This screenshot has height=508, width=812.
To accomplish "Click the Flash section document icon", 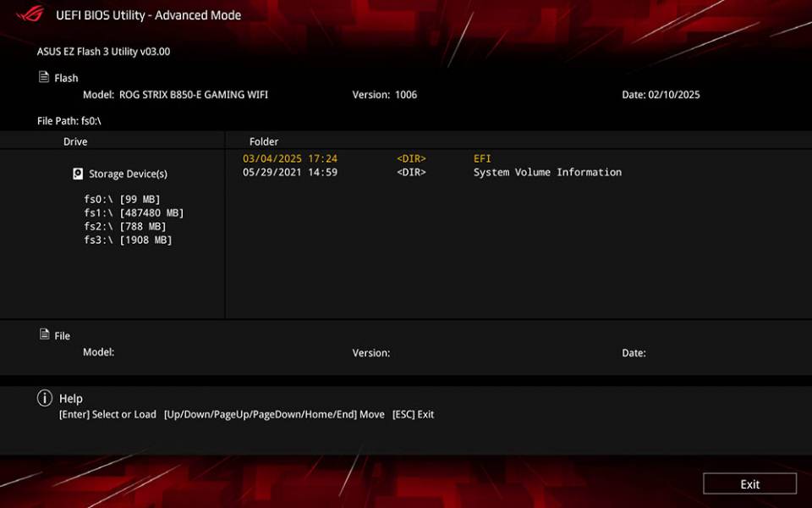I will (x=44, y=77).
